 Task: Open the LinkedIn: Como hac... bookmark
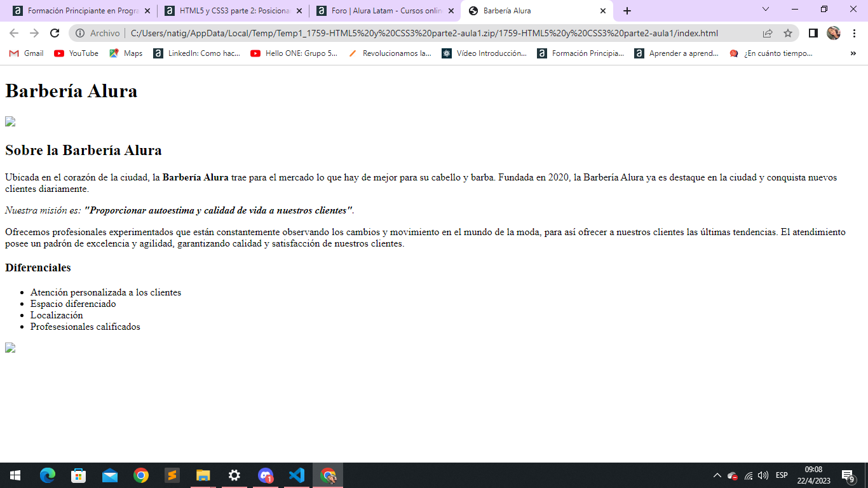point(196,53)
